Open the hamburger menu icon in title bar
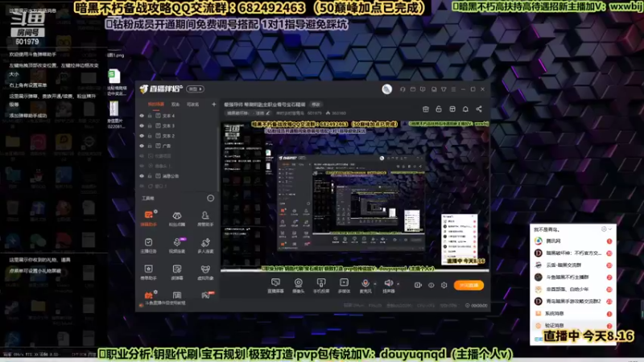Viewport: 644px width, 362px height. click(x=453, y=89)
